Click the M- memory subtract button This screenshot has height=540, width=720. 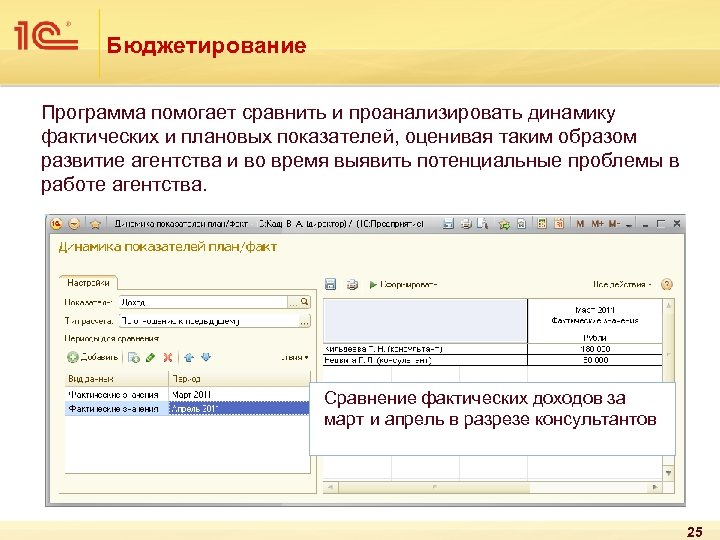pyautogui.click(x=614, y=224)
